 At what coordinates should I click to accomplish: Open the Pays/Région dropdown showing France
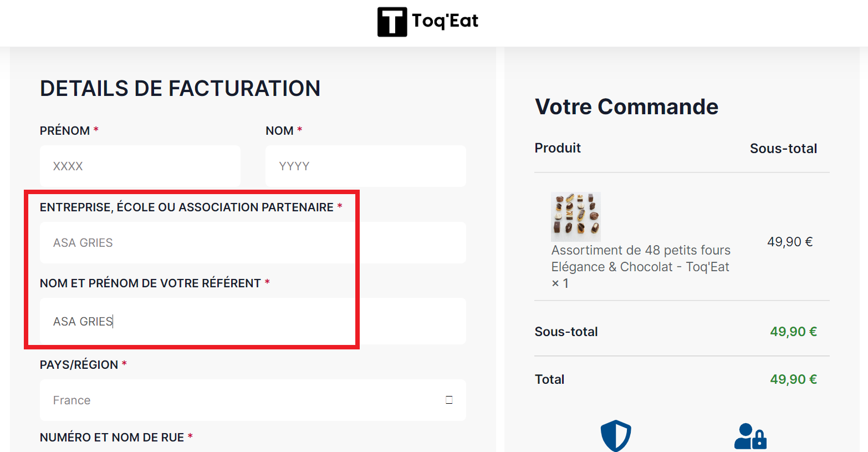click(x=253, y=400)
